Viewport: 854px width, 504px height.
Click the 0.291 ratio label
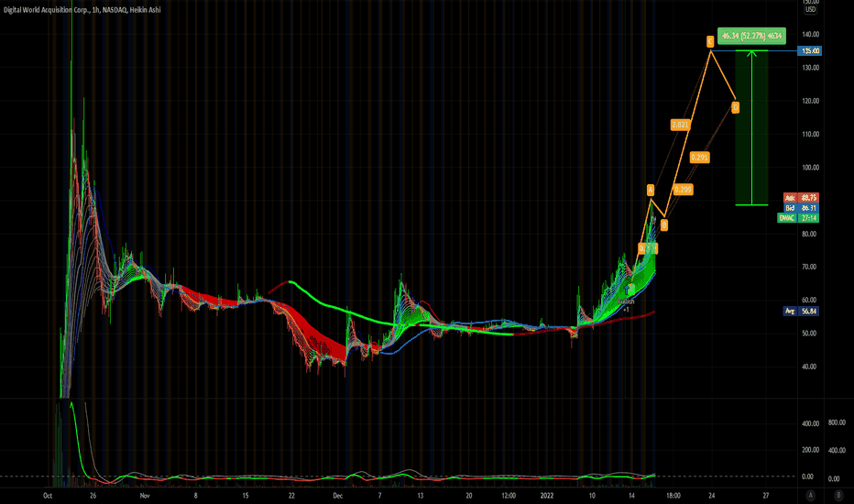(699, 158)
